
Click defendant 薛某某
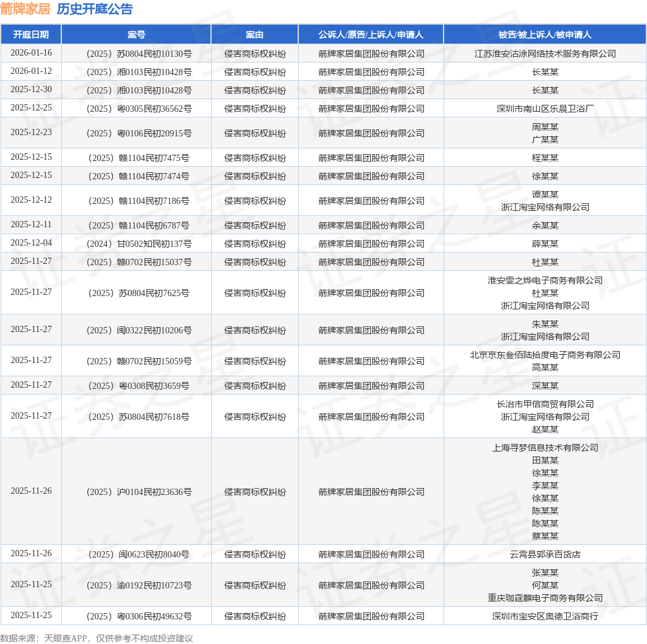click(x=545, y=244)
